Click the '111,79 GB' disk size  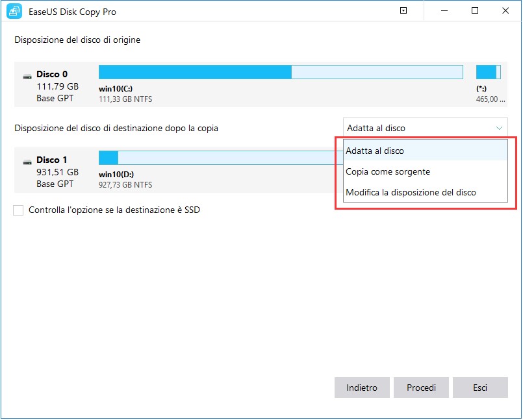click(x=57, y=86)
